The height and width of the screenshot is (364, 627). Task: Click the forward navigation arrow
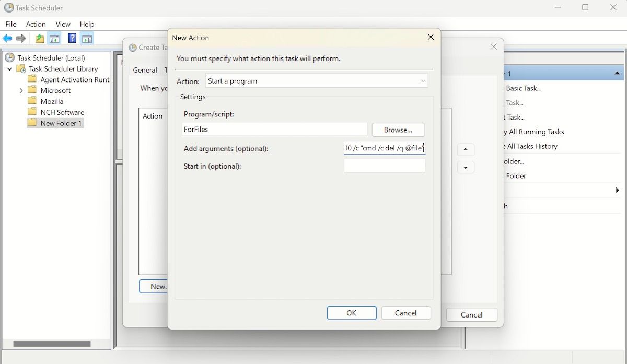pyautogui.click(x=21, y=38)
